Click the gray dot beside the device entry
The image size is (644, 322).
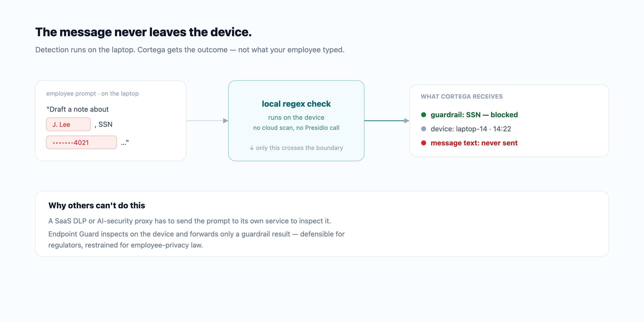pyautogui.click(x=424, y=129)
